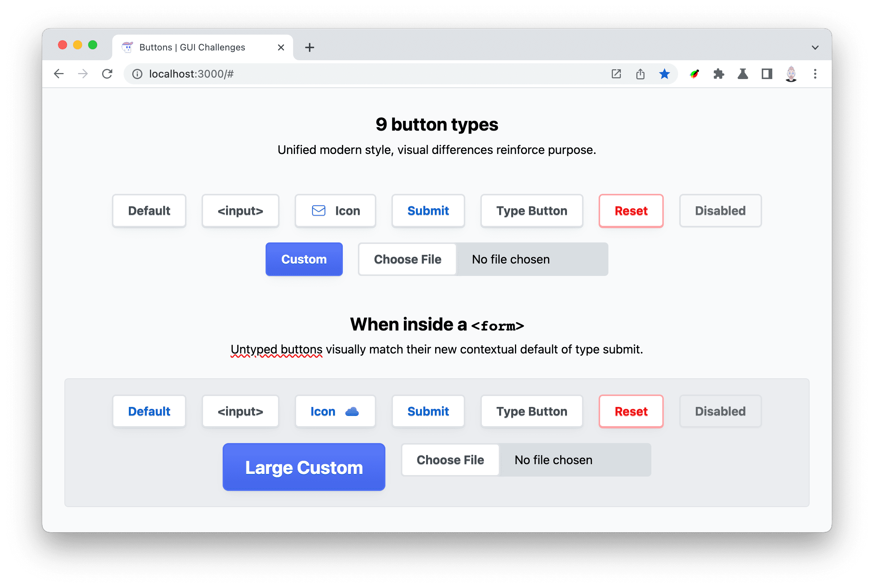This screenshot has width=874, height=588.
Task: Click the reload page icon
Action: [x=106, y=73]
